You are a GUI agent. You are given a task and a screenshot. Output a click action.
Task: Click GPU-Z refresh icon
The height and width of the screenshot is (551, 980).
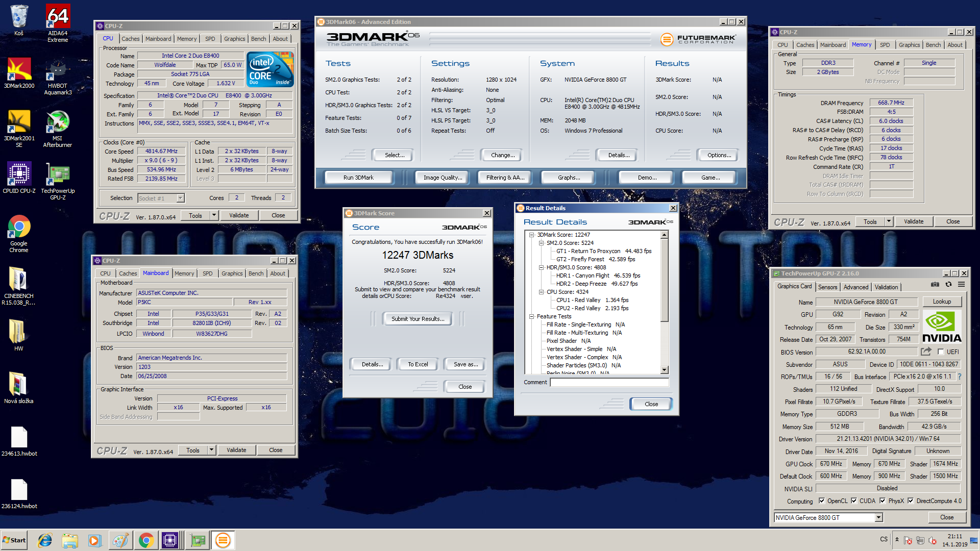tap(948, 285)
